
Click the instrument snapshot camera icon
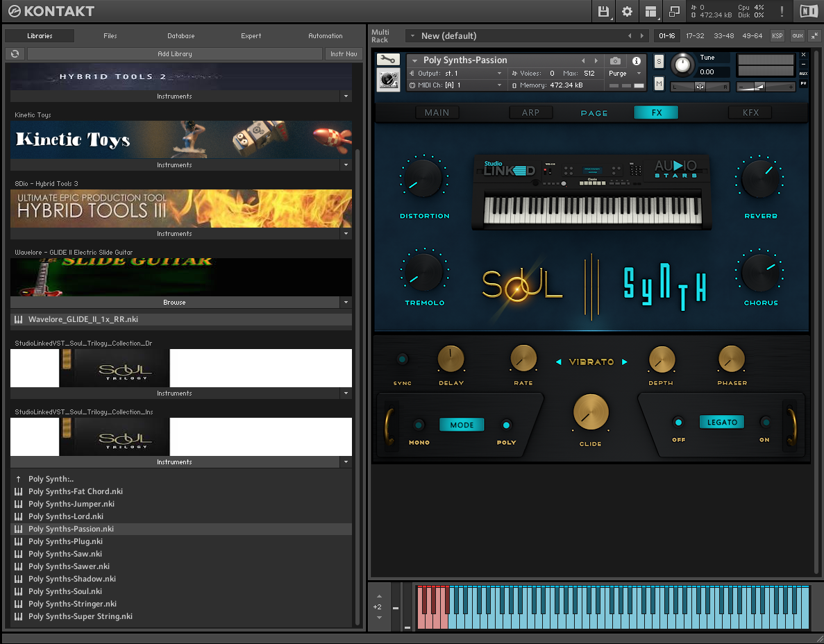click(x=615, y=60)
